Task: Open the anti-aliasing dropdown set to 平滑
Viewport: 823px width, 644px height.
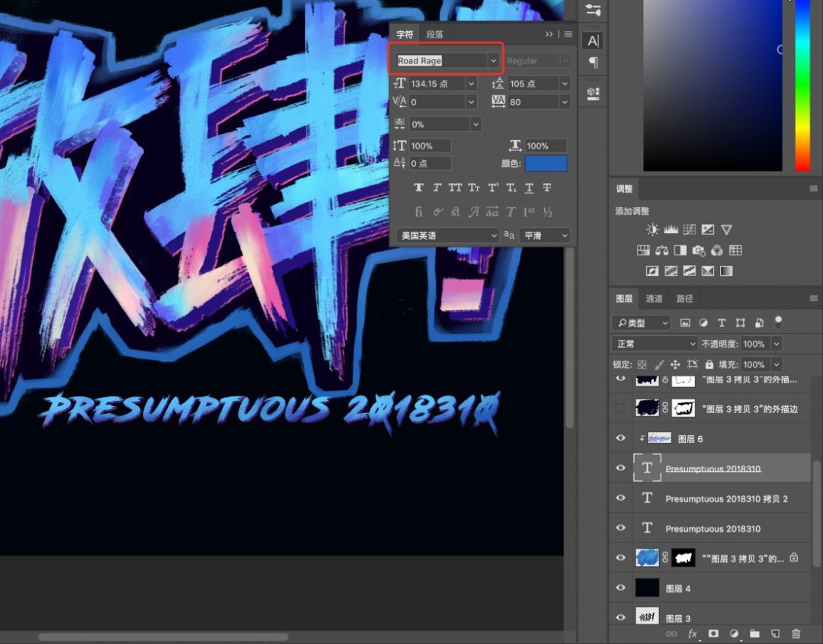Action: pyautogui.click(x=543, y=235)
